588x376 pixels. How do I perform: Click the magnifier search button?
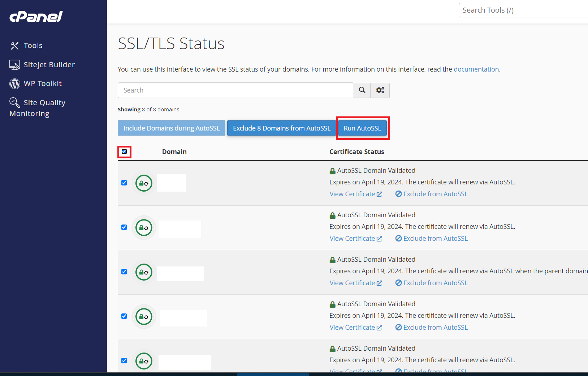pyautogui.click(x=362, y=90)
